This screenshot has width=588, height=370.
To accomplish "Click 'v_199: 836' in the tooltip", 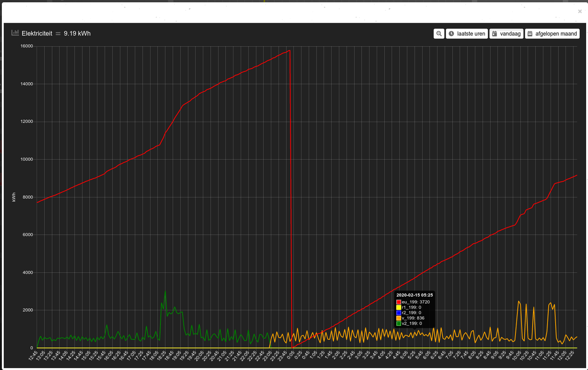I will click(413, 318).
